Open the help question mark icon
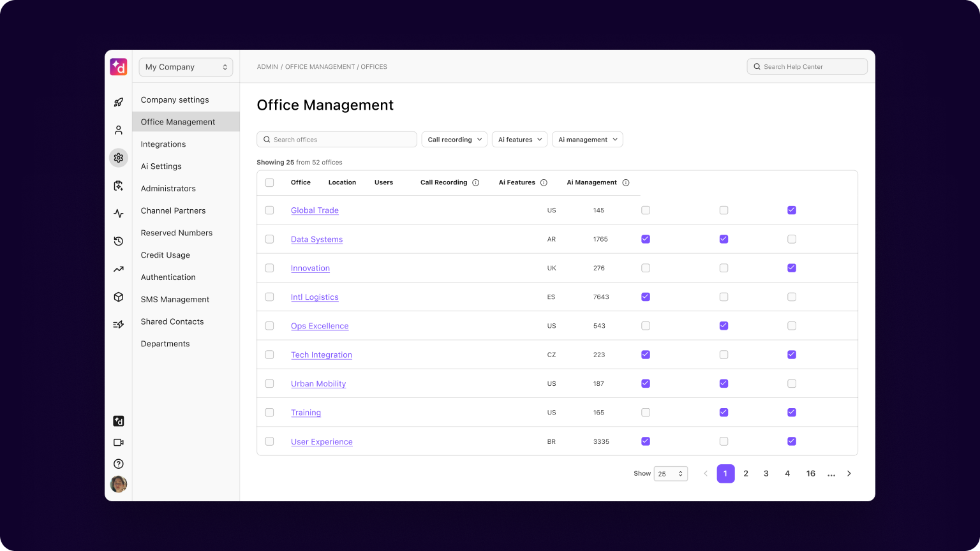 pos(119,464)
